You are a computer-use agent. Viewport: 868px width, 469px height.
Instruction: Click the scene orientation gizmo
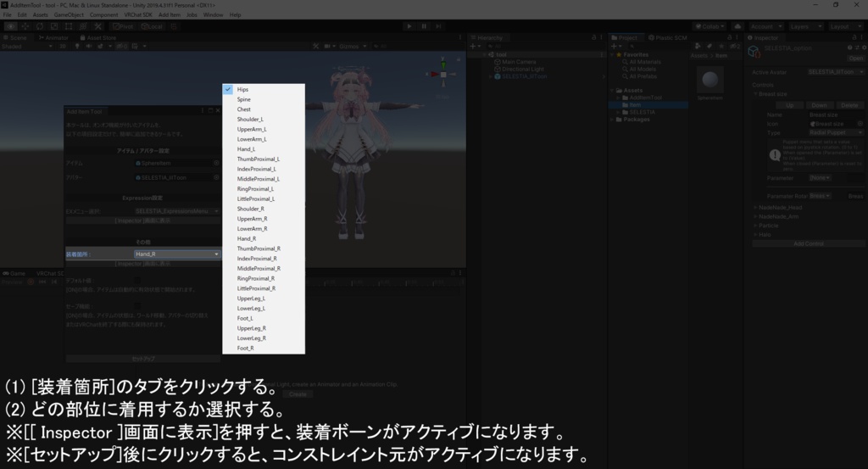pyautogui.click(x=442, y=74)
